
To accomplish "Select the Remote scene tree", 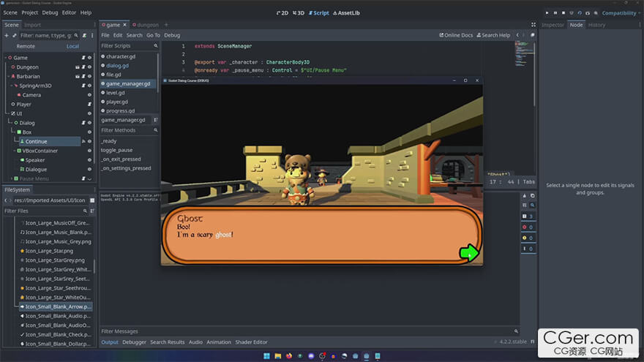I will click(x=26, y=46).
